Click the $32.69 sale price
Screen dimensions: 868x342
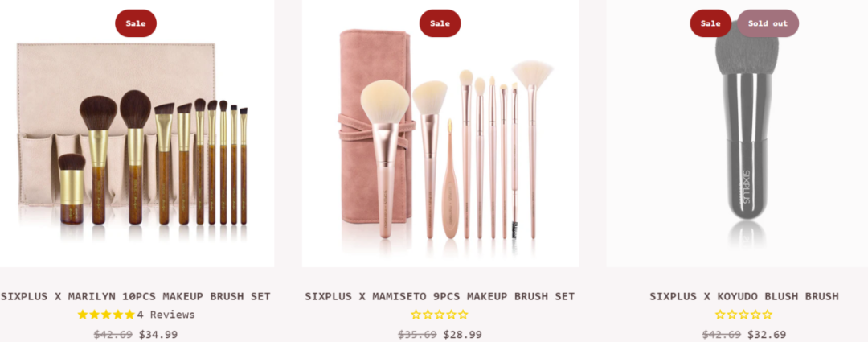767,334
